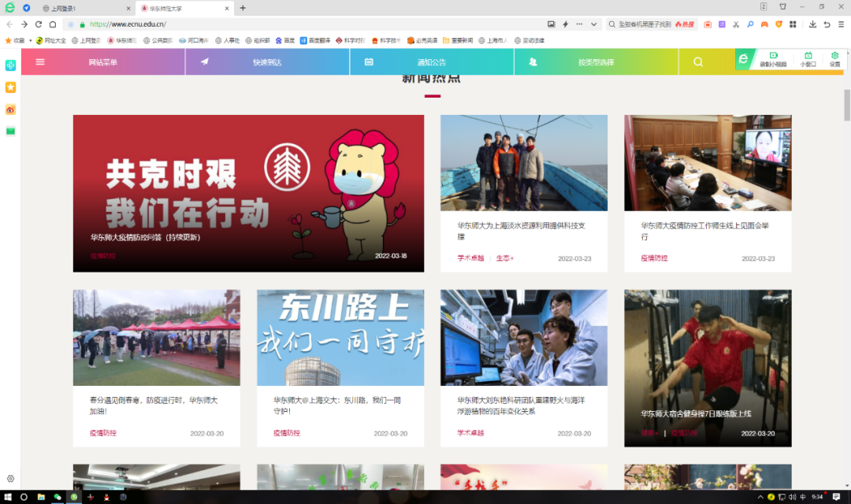The width and height of the screenshot is (851, 504).
Task: Click the orange star icon in left sidebar
Action: coord(10,87)
